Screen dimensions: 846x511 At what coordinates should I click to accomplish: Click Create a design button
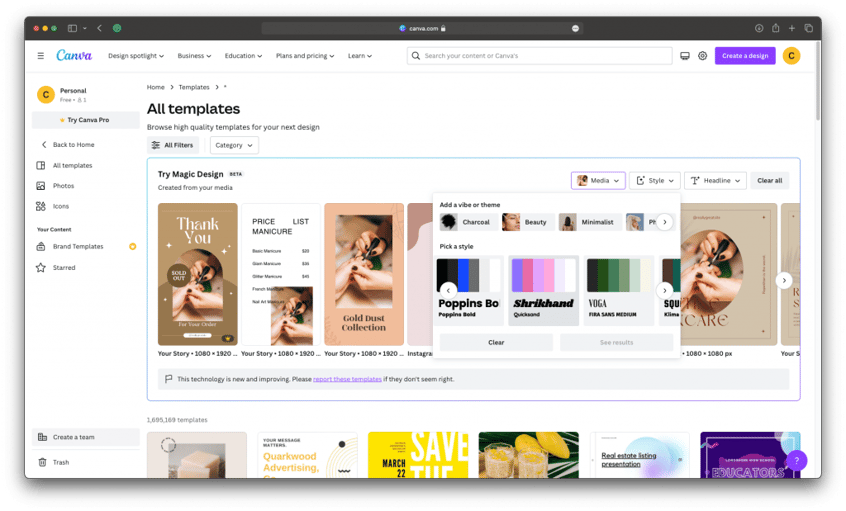[745, 56]
